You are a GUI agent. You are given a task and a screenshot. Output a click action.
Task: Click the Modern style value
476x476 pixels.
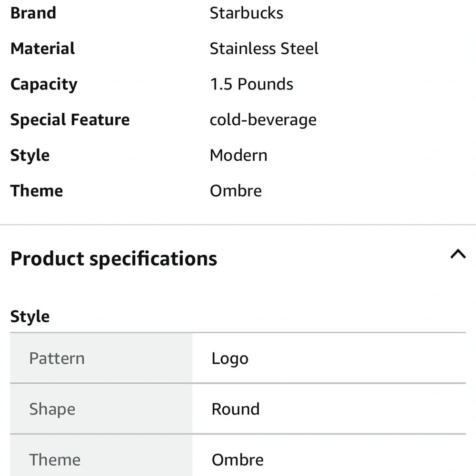238,156
